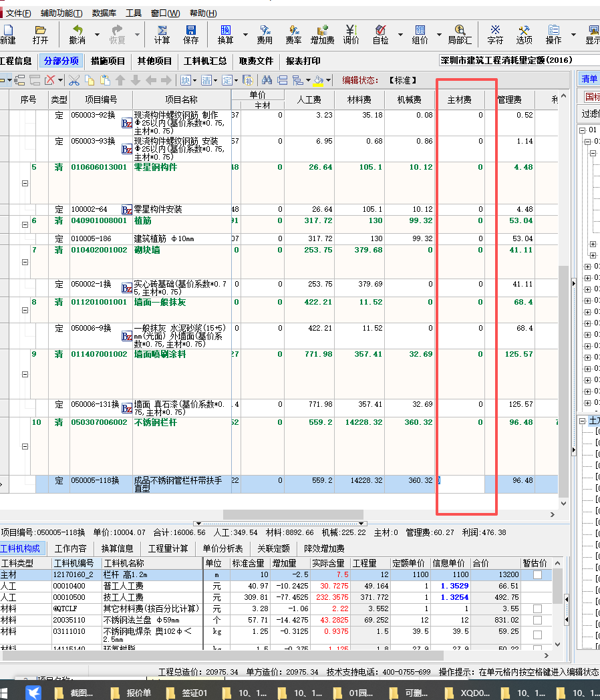
Task: Click the red X delete icon
Action: click(50, 80)
